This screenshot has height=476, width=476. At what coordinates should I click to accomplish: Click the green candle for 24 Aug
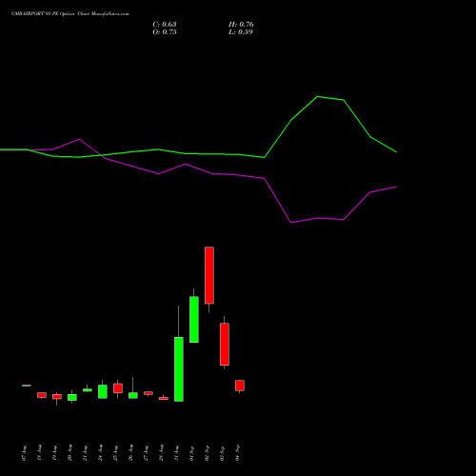point(103,391)
